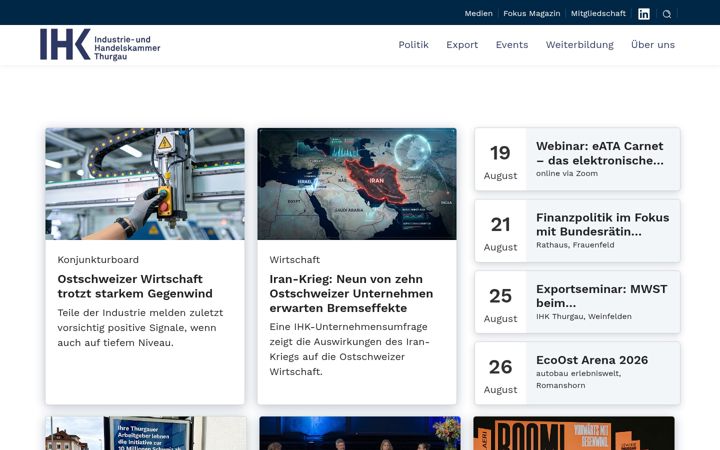Open the Über uns menu

point(653,45)
